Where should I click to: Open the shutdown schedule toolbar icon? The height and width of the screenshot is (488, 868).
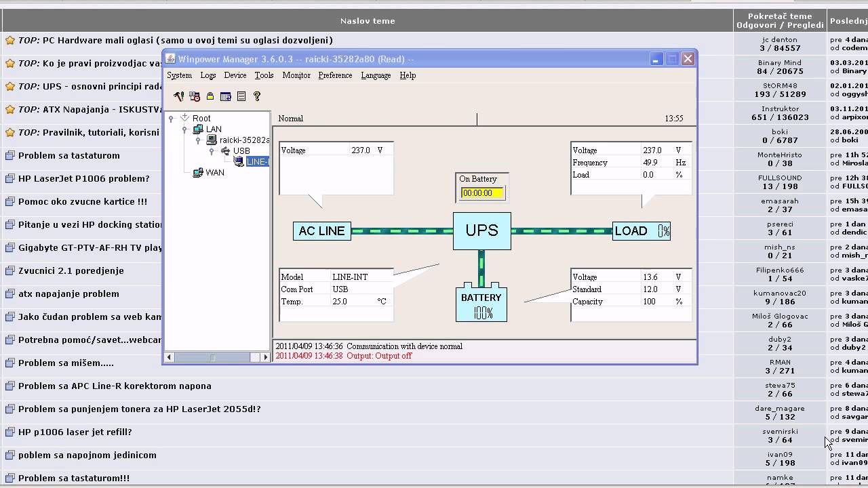pyautogui.click(x=195, y=97)
